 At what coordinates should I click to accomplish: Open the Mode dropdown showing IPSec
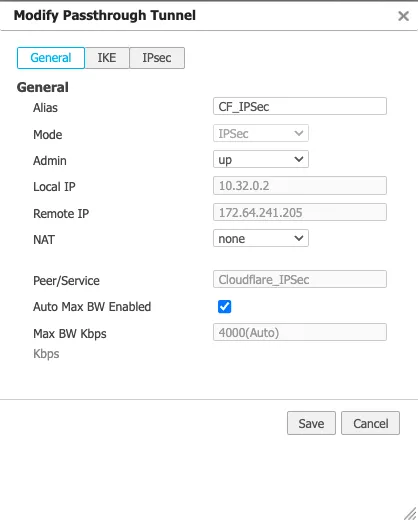pyautogui.click(x=261, y=133)
